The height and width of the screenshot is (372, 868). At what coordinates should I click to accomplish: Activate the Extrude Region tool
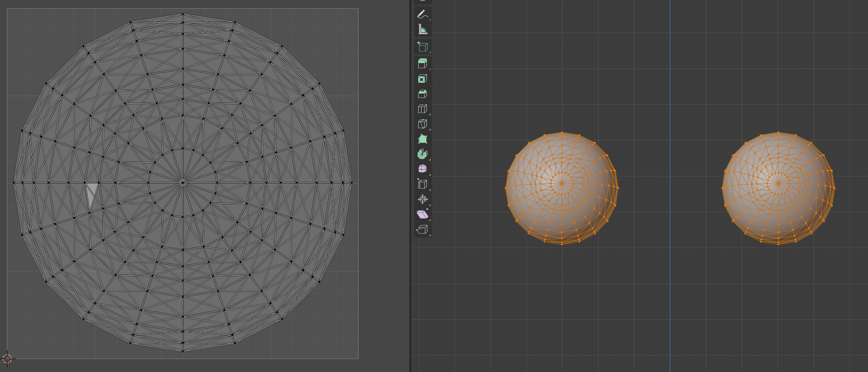tap(423, 64)
